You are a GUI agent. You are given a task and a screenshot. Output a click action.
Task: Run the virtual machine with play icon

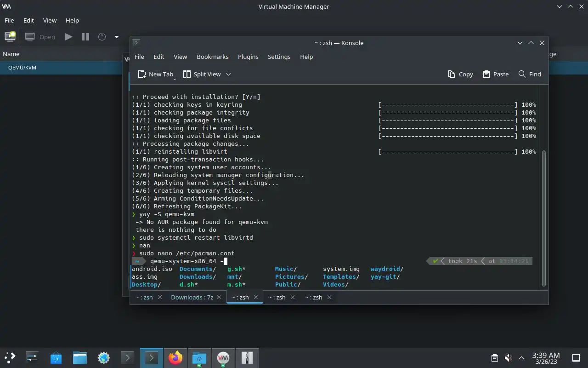[x=68, y=37]
